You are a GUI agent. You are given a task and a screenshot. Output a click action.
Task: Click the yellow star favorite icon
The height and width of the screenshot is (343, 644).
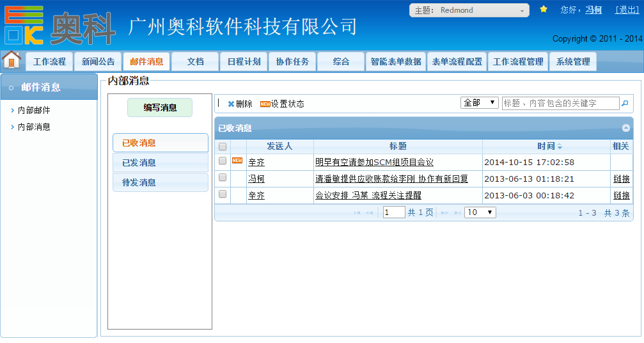point(544,10)
